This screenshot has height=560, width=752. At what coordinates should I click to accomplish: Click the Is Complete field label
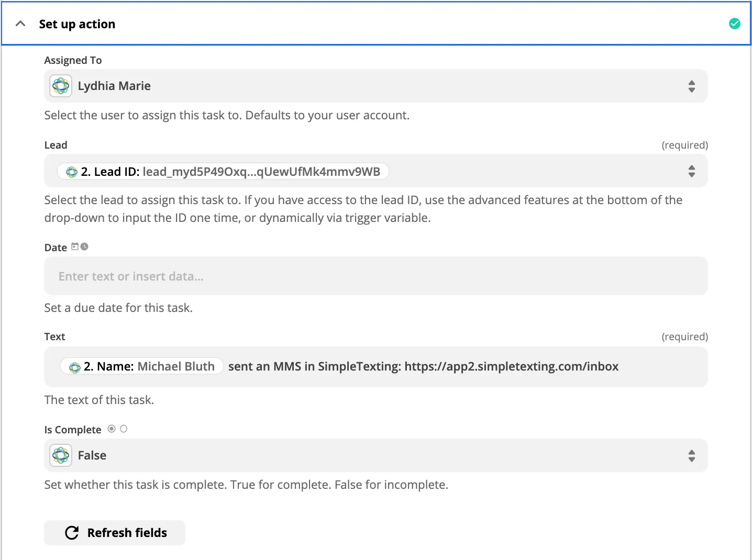(x=73, y=430)
